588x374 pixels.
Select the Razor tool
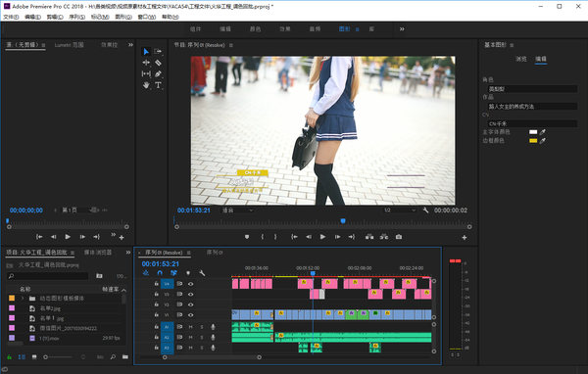click(x=158, y=63)
